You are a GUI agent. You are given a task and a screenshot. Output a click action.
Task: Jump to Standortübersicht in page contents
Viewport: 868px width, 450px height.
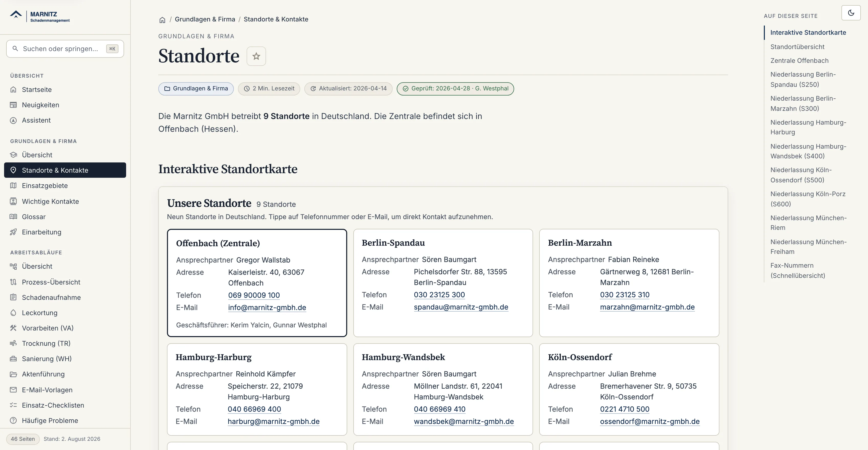click(797, 47)
